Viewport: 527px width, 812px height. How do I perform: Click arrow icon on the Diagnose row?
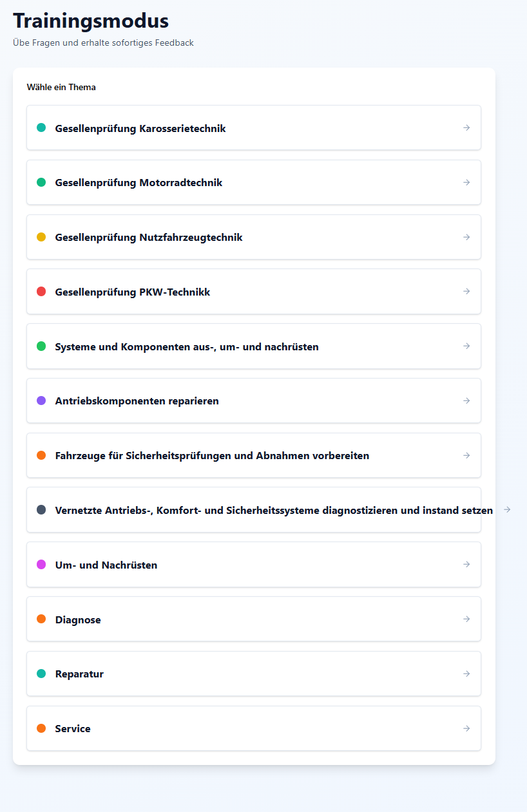coord(466,619)
